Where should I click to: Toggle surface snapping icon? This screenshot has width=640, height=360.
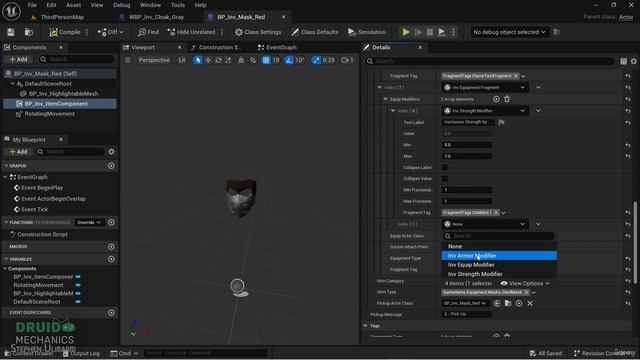(253, 60)
